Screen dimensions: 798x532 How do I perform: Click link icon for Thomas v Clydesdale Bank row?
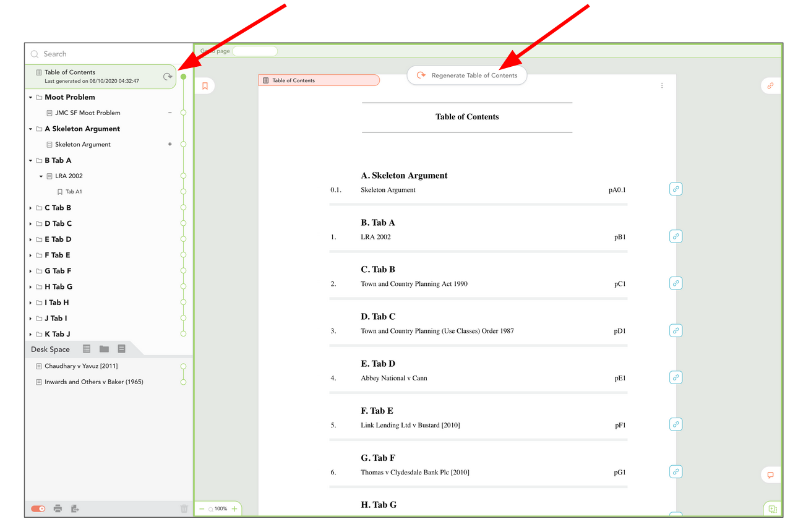(676, 471)
